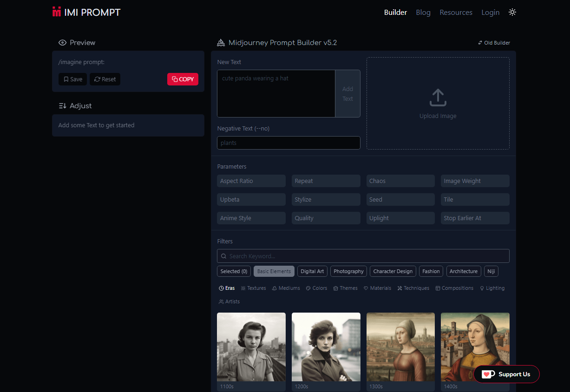Screen dimensions: 570x392
Task: Open the Aspect Ratio parameter
Action: pyautogui.click(x=251, y=181)
